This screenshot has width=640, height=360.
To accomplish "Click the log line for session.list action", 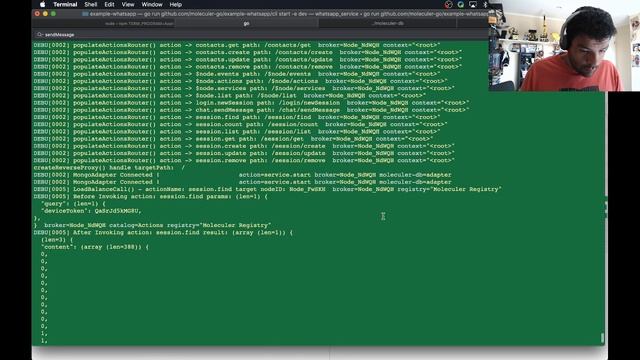I will click(x=237, y=132).
